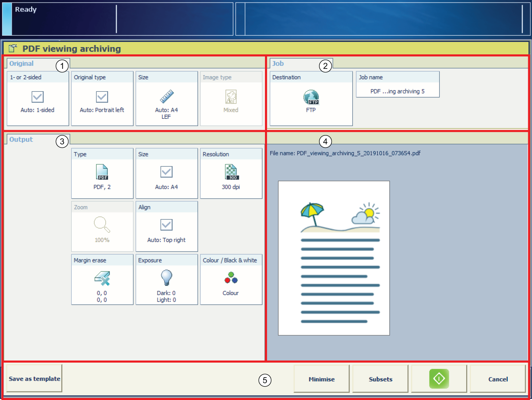Click the Margin erase eraser icon

pos(102,278)
